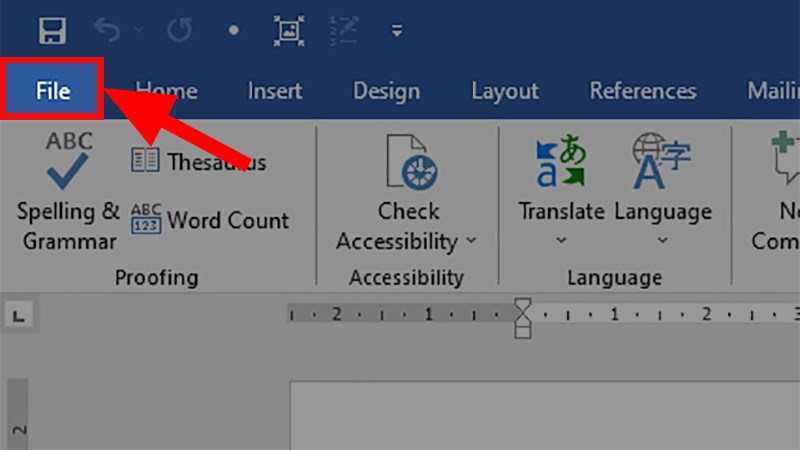Run Spelling & Grammar check
The image size is (800, 450).
pos(68,191)
